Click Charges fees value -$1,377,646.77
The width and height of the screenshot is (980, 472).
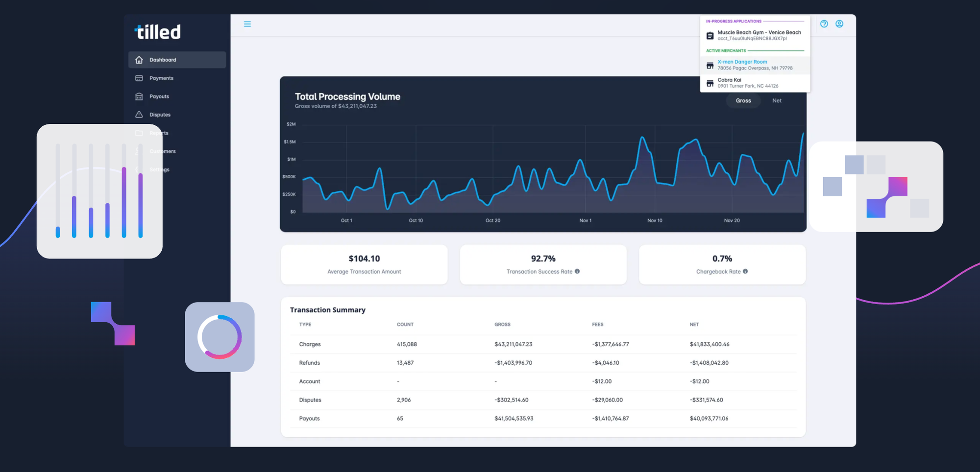pos(611,344)
